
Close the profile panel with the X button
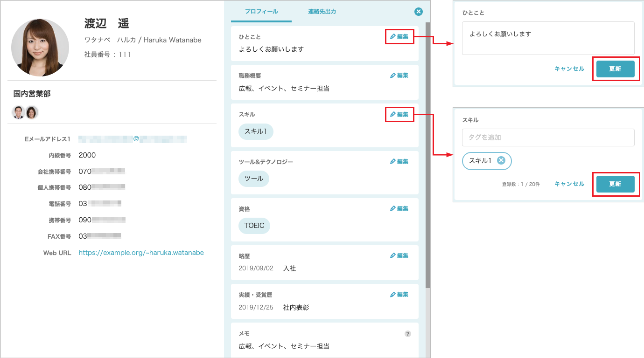[x=418, y=12]
